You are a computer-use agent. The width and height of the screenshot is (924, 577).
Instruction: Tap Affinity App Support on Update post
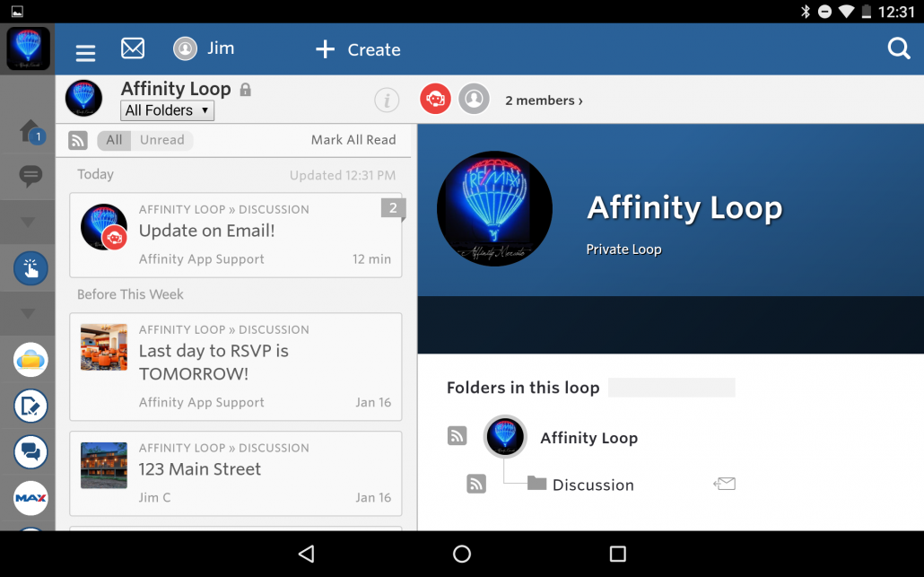(x=202, y=259)
